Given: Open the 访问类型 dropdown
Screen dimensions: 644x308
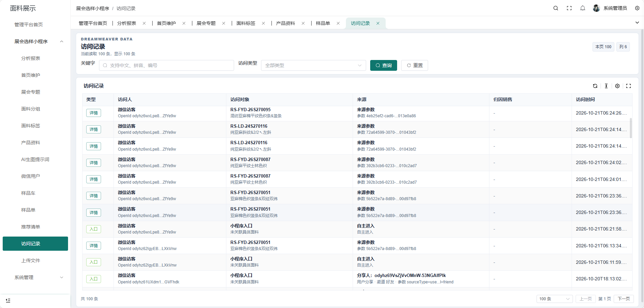Looking at the screenshot, I should (x=314, y=65).
